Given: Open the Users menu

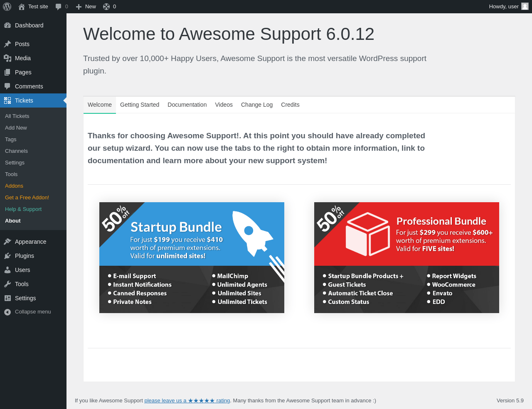Looking at the screenshot, I should click(x=33, y=270).
